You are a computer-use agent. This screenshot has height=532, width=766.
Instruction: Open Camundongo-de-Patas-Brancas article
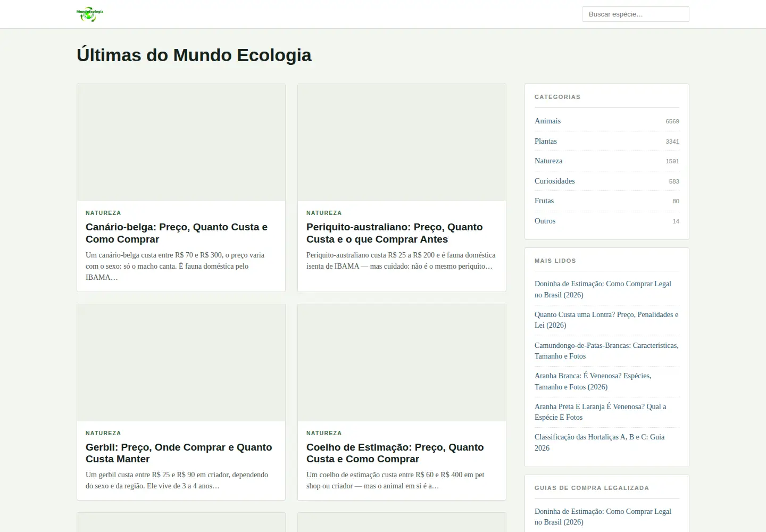606,351
